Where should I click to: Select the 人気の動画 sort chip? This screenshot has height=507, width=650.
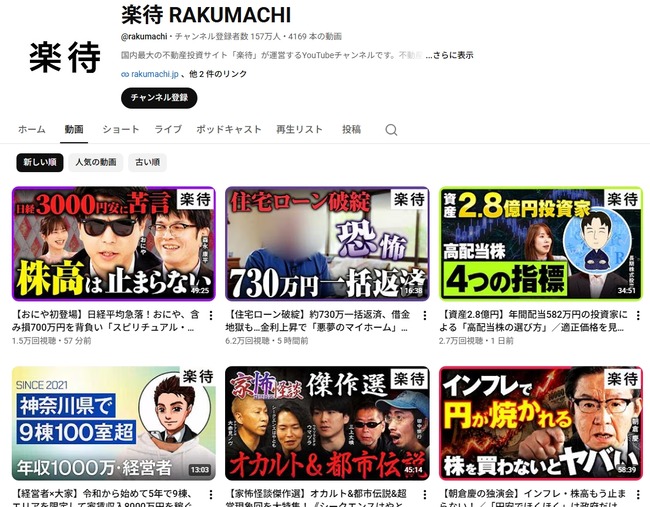click(x=96, y=162)
